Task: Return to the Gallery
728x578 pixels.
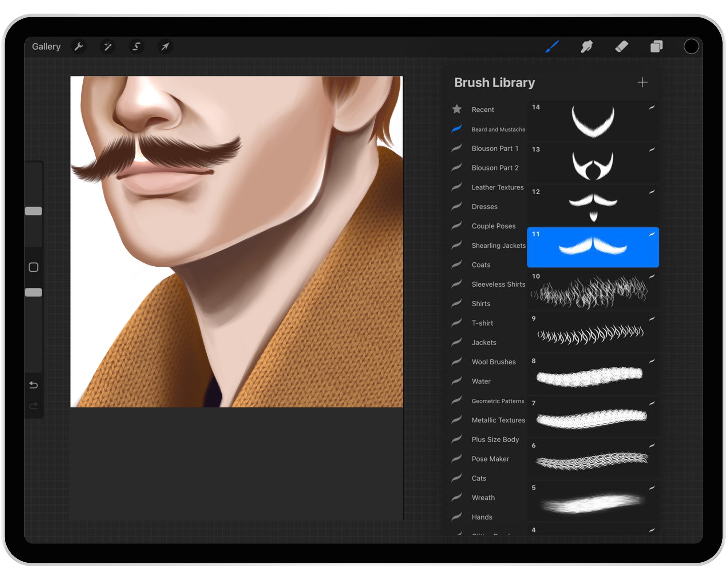Action: pyautogui.click(x=47, y=47)
